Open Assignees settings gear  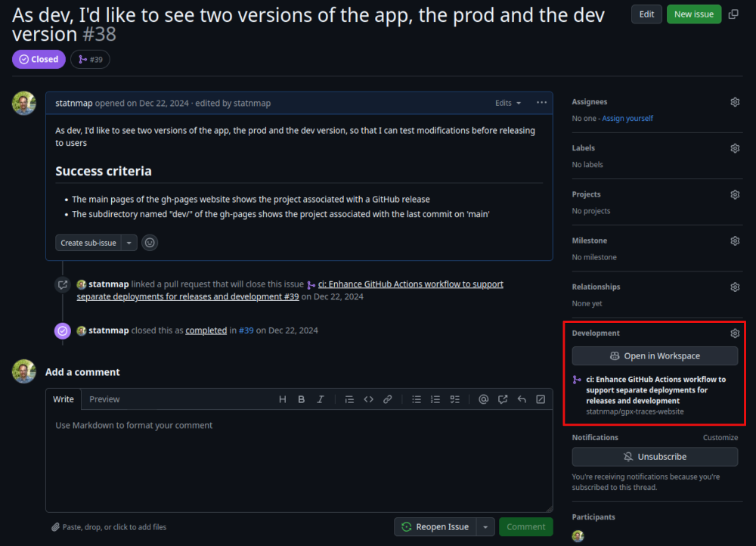pyautogui.click(x=735, y=102)
